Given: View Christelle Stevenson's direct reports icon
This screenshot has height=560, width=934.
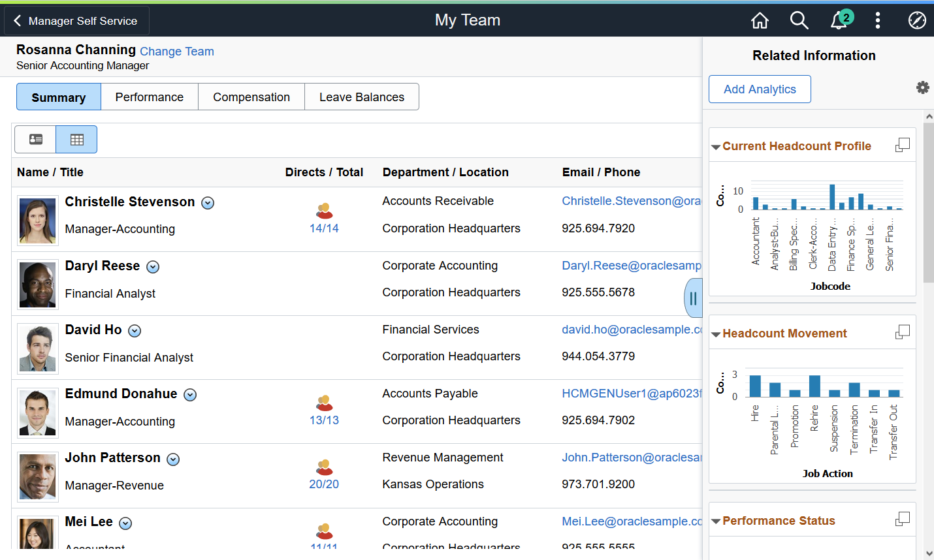Looking at the screenshot, I should (325, 211).
